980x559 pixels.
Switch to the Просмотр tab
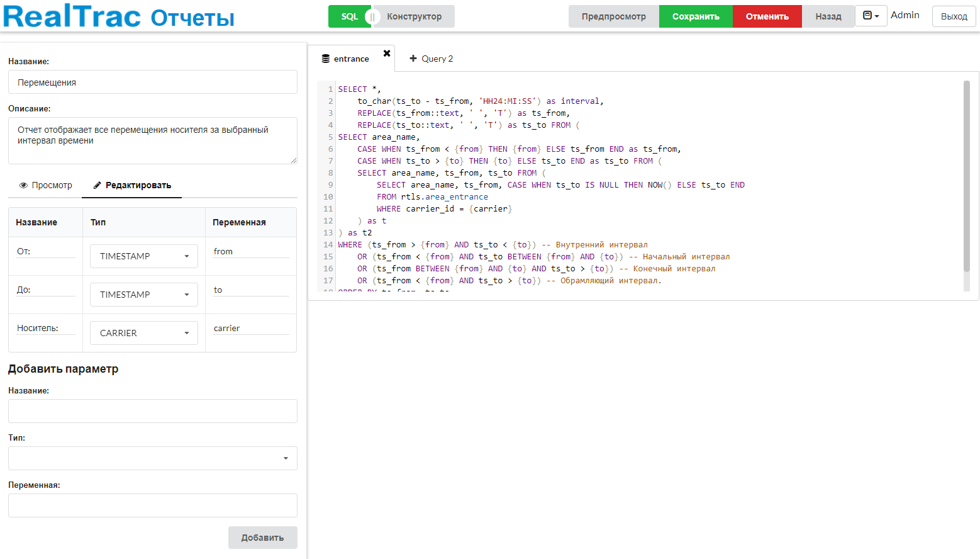[45, 186]
